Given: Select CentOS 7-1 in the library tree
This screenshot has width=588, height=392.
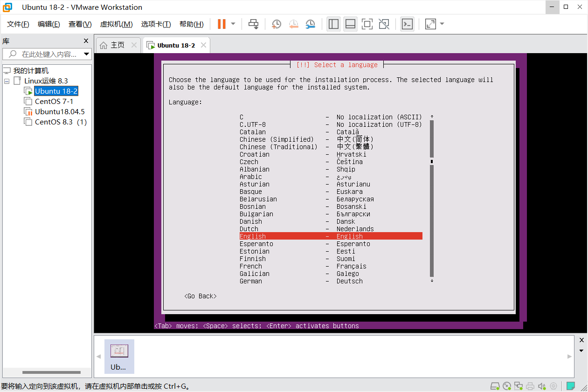Looking at the screenshot, I should 54,102.
